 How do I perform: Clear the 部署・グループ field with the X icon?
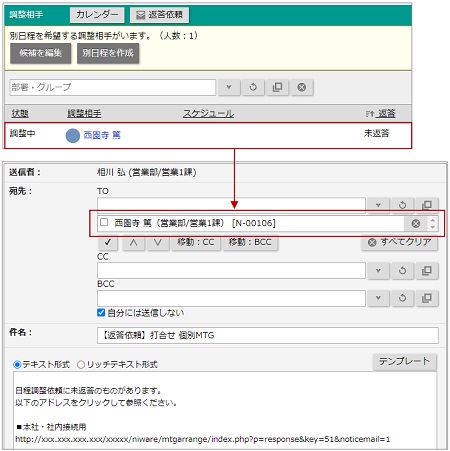click(302, 87)
